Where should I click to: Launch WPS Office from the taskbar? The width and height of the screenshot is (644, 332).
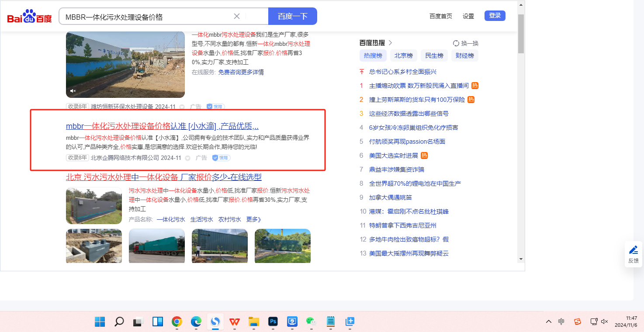coord(235,322)
